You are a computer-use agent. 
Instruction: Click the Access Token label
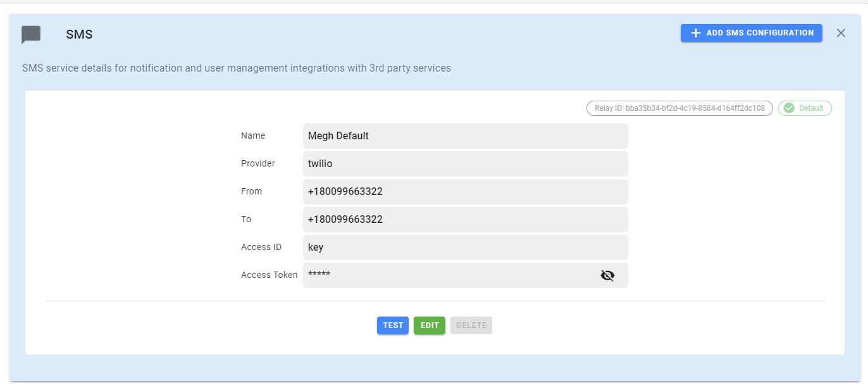point(269,275)
